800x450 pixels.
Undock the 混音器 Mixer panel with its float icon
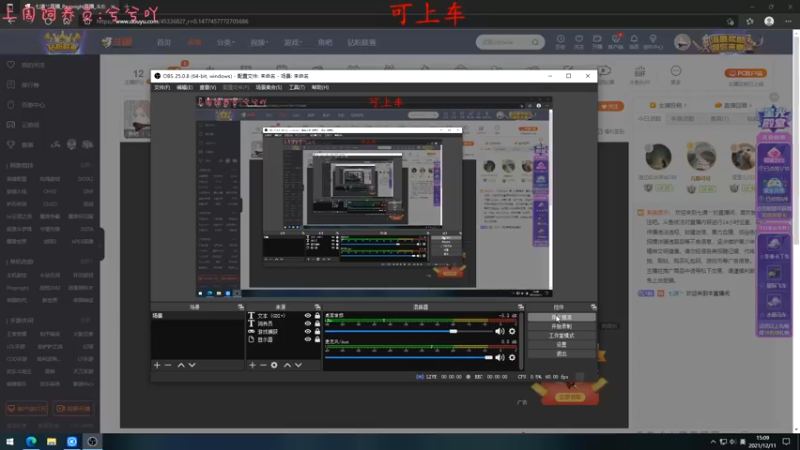coord(520,307)
